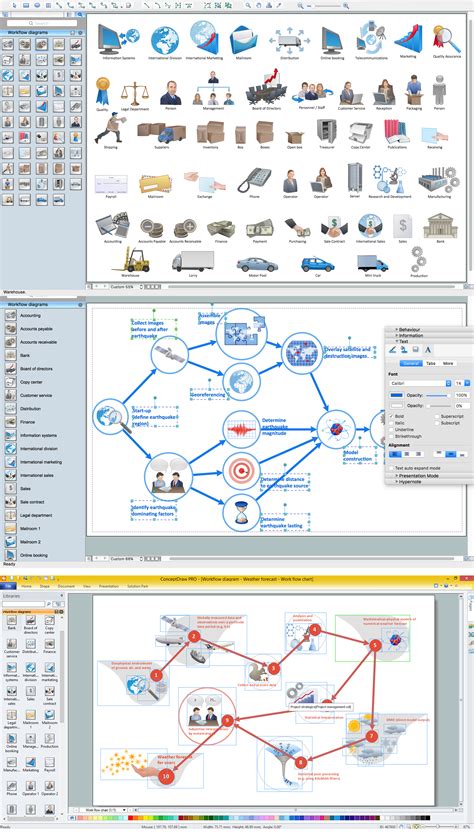474x840 pixels.
Task: Open the File menu in ConceptDraw PRO window
Action: tap(8, 587)
